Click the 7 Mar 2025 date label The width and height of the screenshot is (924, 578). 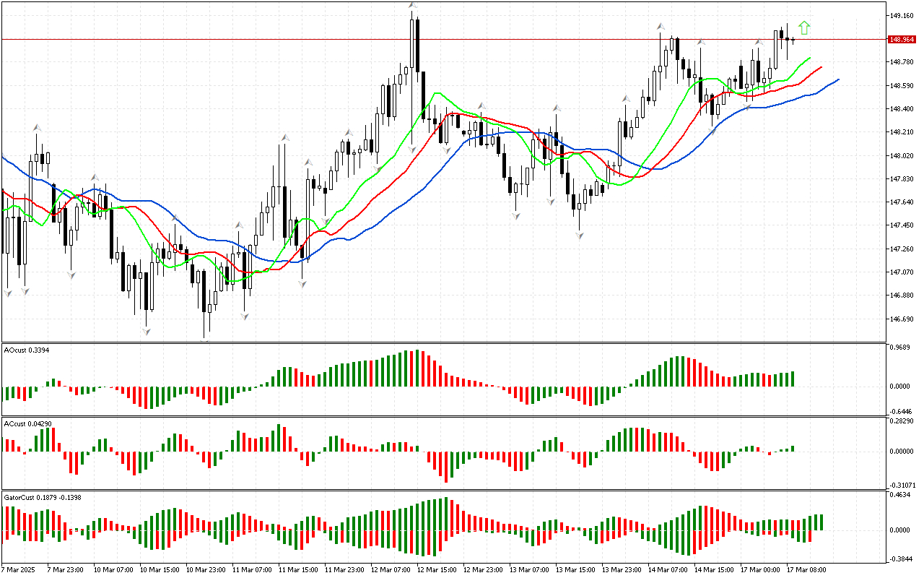coord(17,569)
